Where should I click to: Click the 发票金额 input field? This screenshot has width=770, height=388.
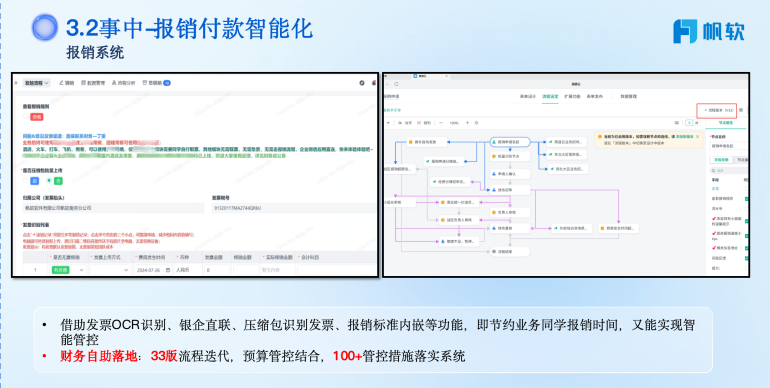point(217,270)
